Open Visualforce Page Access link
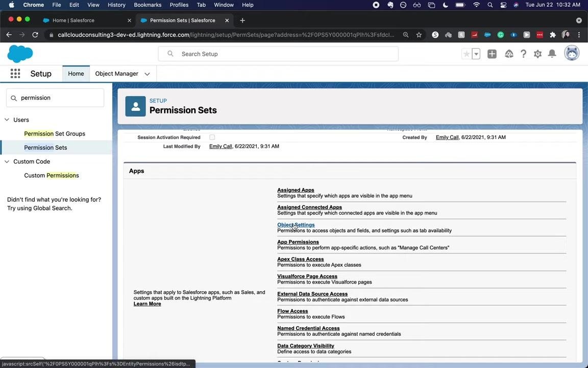The width and height of the screenshot is (588, 368). [307, 277]
